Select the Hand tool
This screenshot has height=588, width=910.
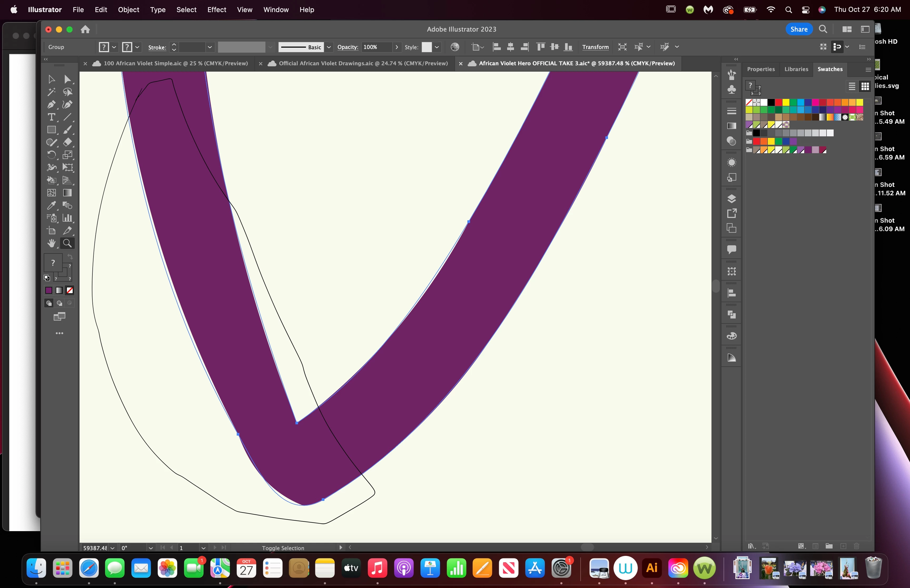(51, 243)
